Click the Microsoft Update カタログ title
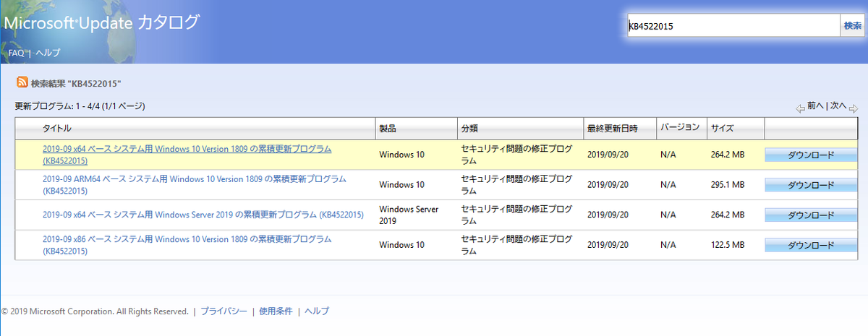This screenshot has width=868, height=336. click(101, 22)
